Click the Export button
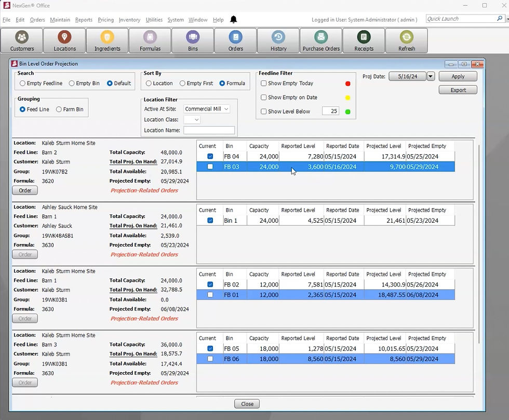The image size is (509, 420). [458, 90]
